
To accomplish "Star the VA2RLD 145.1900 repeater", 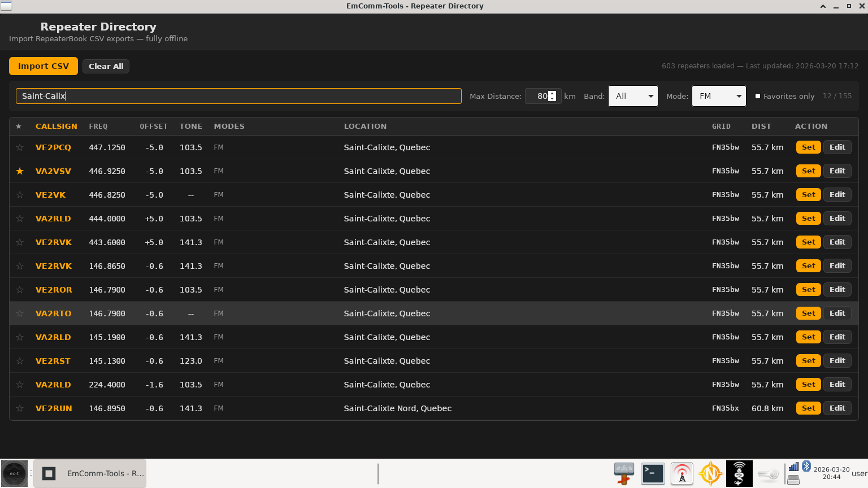I will pyautogui.click(x=20, y=337).
